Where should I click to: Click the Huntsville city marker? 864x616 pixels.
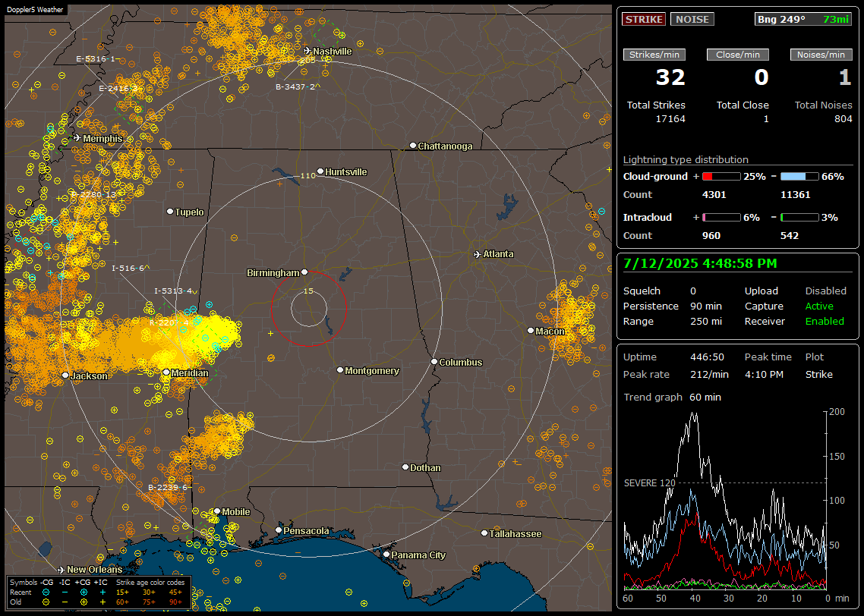[x=320, y=171]
